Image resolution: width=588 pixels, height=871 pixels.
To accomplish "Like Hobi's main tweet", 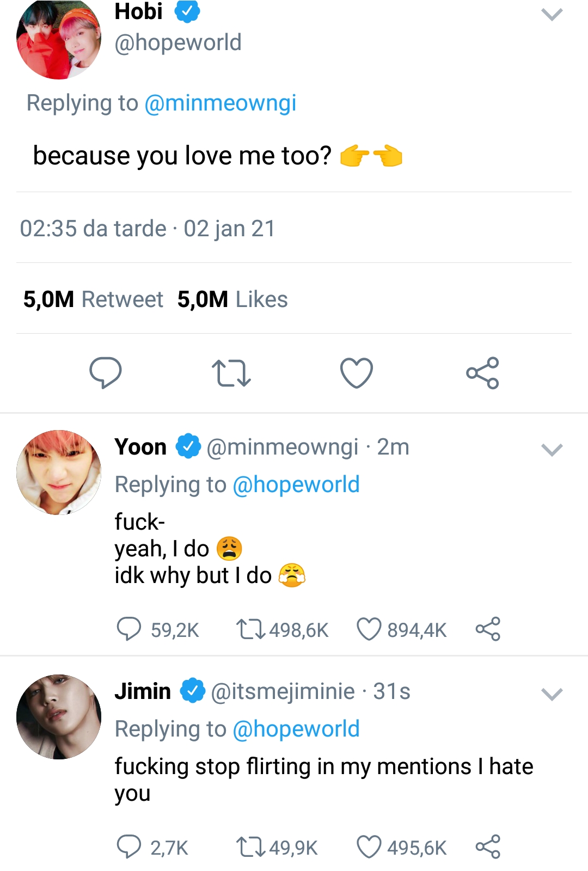I will (357, 373).
